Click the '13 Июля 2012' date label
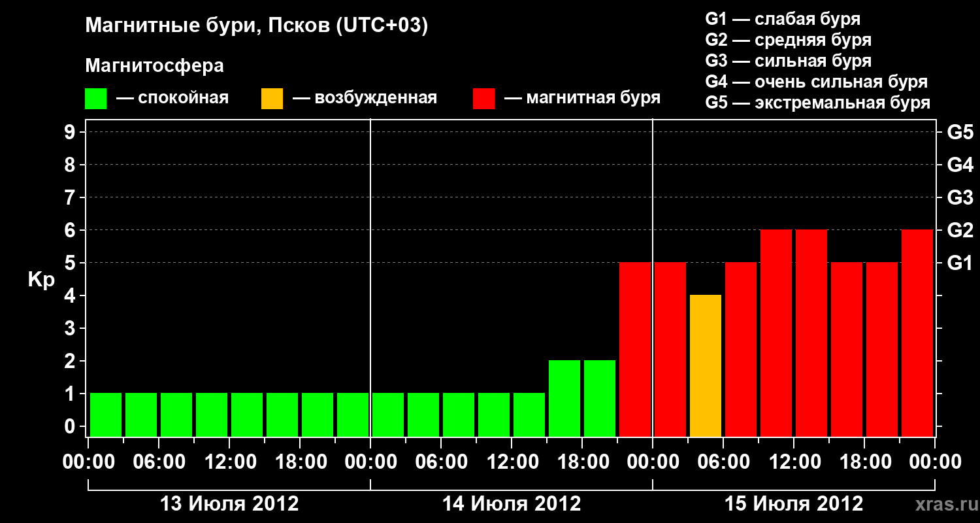The image size is (980, 523). pos(229,504)
